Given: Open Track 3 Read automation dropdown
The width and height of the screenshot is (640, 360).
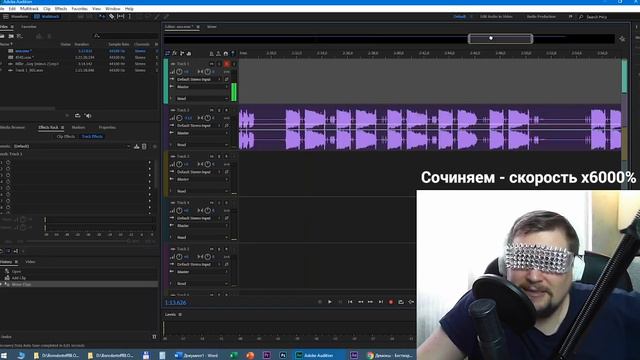Looking at the screenshot, I should 202,191.
